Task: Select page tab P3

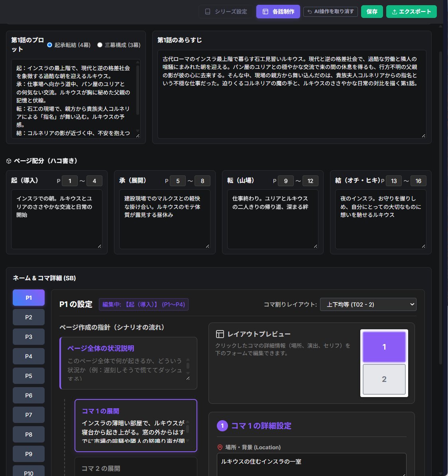Action: 29,336
